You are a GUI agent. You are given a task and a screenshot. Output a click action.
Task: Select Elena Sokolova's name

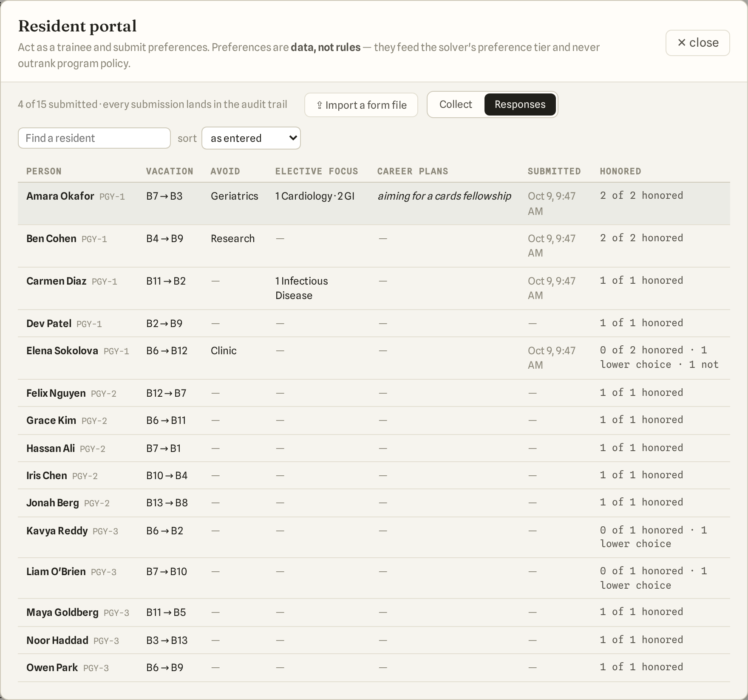click(62, 350)
